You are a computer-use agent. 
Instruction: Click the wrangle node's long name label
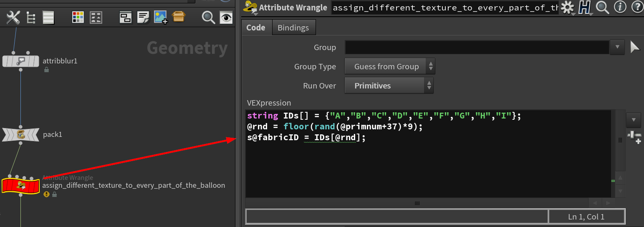[x=134, y=185]
